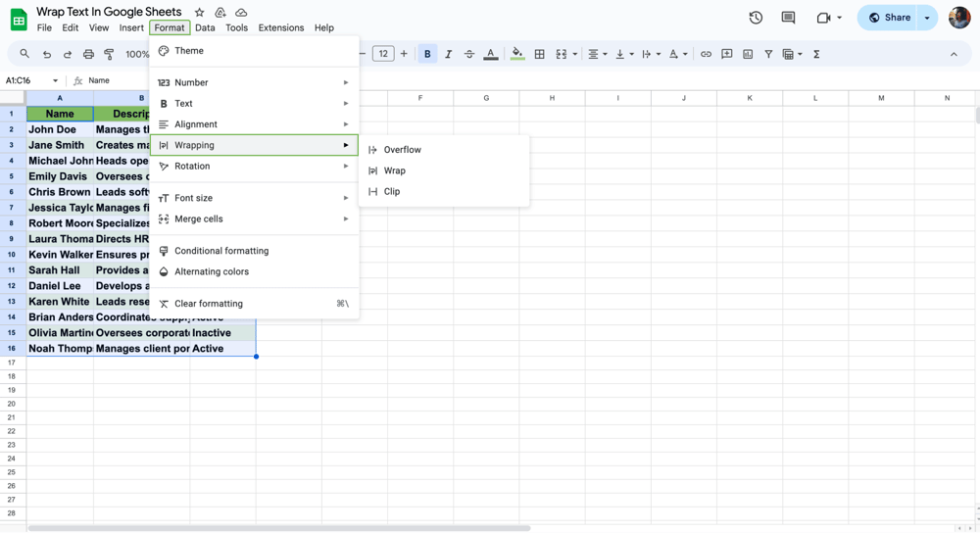Star the document title
The width and height of the screenshot is (980, 533).
200,13
